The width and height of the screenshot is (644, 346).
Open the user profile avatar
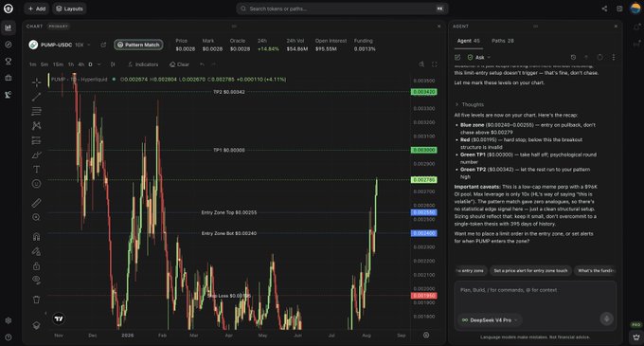(635, 9)
